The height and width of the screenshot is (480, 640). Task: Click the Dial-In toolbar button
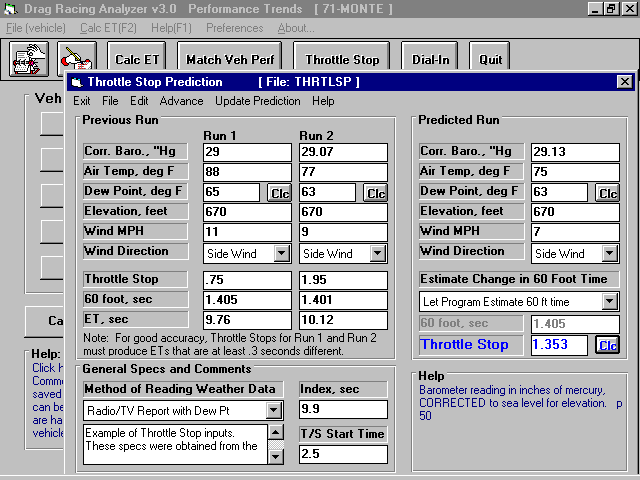[x=430, y=60]
